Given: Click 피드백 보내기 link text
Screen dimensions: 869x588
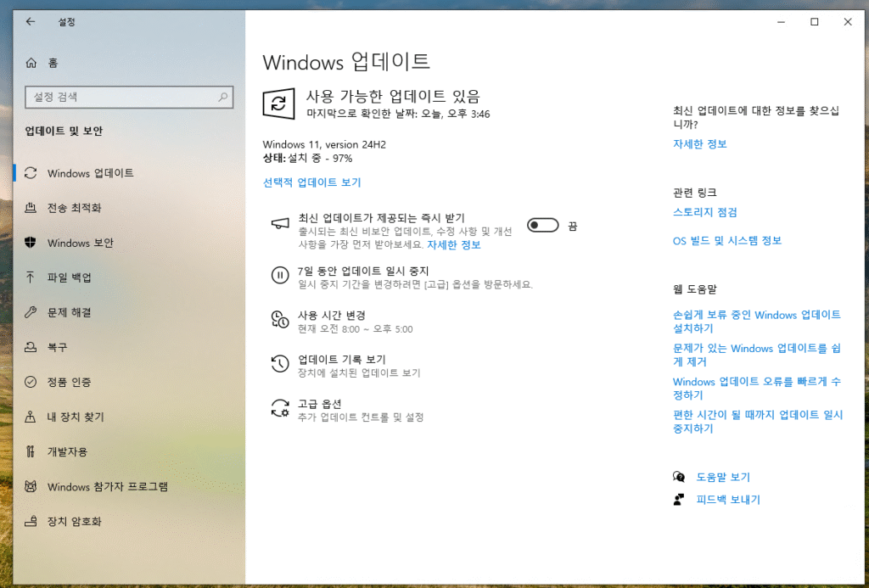Looking at the screenshot, I should [727, 499].
